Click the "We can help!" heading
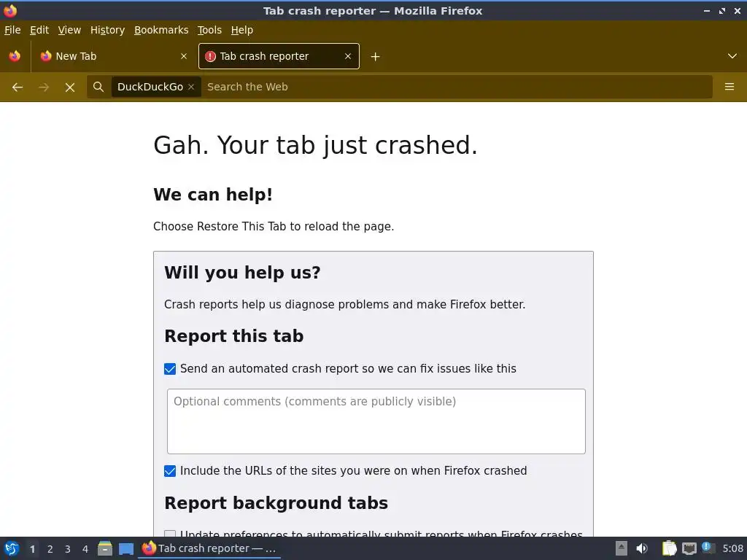The image size is (747, 560). [213, 195]
